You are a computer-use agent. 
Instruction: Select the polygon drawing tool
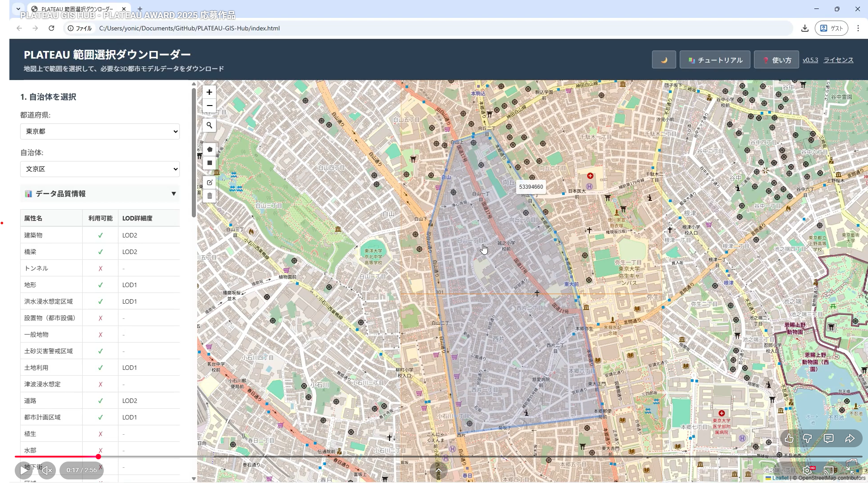(209, 149)
